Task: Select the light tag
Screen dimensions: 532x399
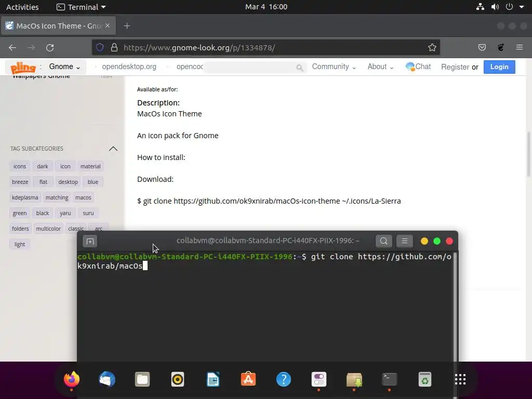Action: (20, 245)
